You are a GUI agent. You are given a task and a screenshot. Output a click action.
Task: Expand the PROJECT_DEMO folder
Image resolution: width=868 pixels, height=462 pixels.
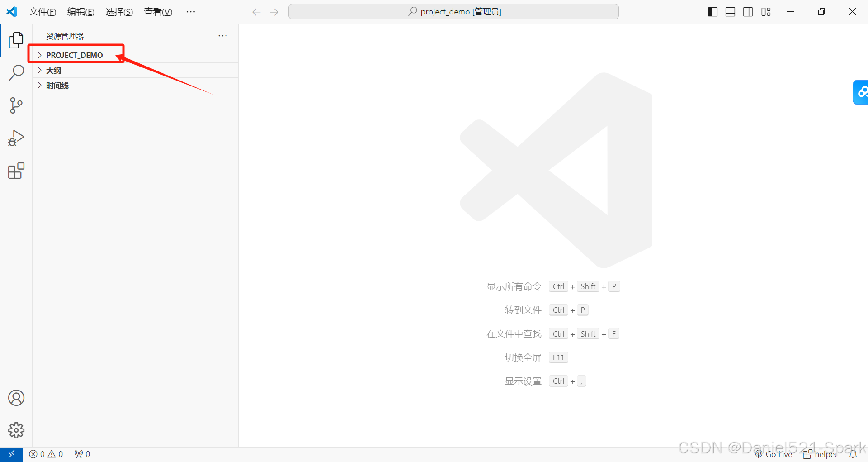point(135,55)
